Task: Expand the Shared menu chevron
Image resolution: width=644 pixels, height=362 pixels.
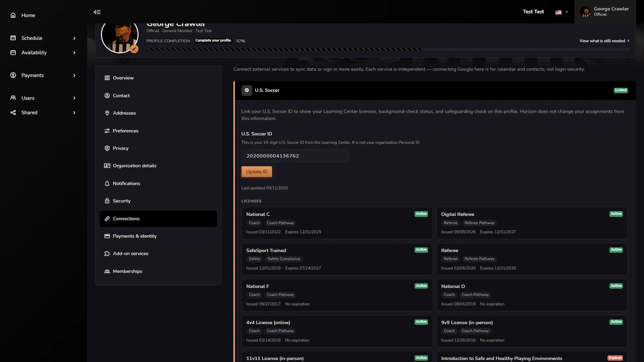Action: [x=74, y=113]
